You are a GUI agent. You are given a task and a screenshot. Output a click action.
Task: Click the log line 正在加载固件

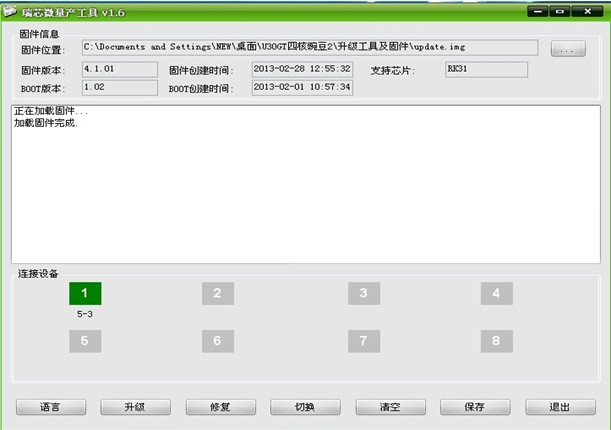point(51,111)
